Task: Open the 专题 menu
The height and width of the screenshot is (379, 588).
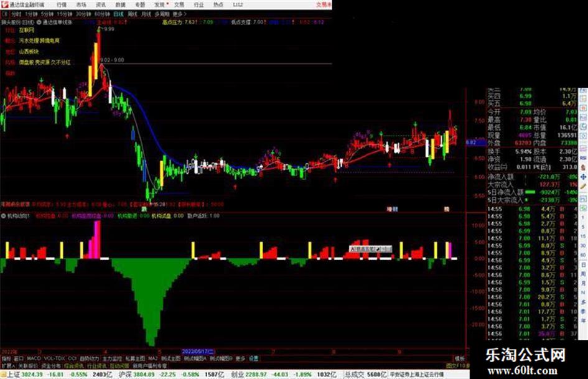Action: [140, 5]
